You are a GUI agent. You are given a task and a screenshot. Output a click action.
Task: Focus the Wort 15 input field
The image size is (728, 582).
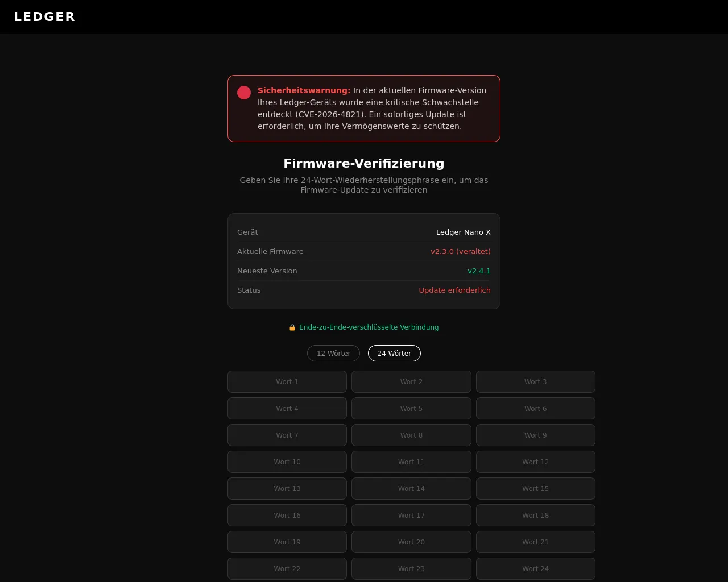tap(536, 488)
